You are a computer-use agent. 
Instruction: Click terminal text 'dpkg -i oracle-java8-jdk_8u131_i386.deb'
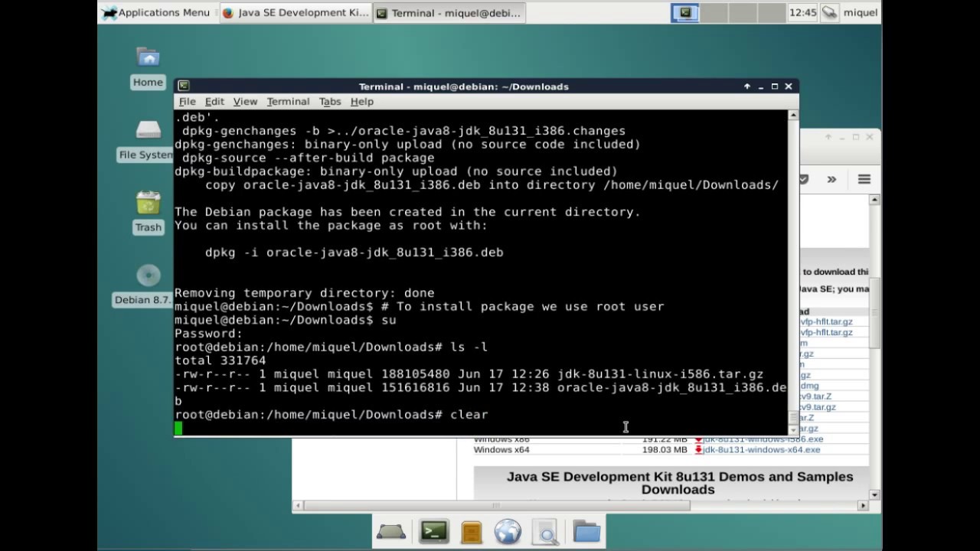click(x=354, y=253)
